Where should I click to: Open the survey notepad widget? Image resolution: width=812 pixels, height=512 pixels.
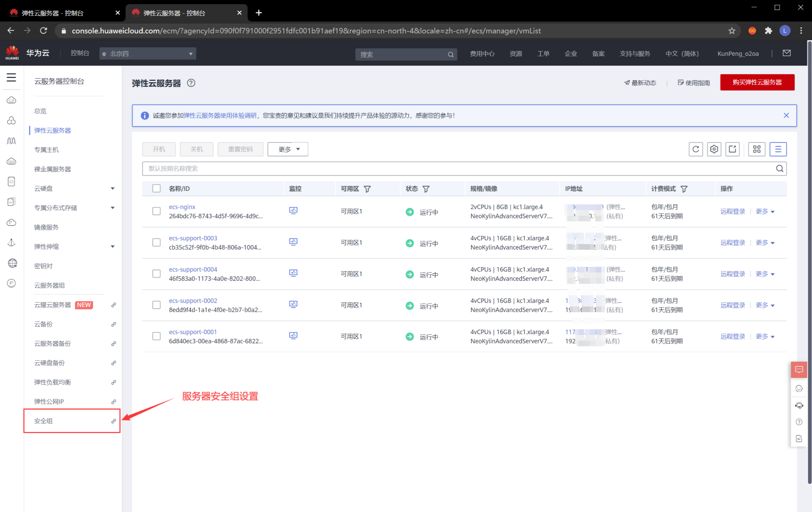pos(799,438)
